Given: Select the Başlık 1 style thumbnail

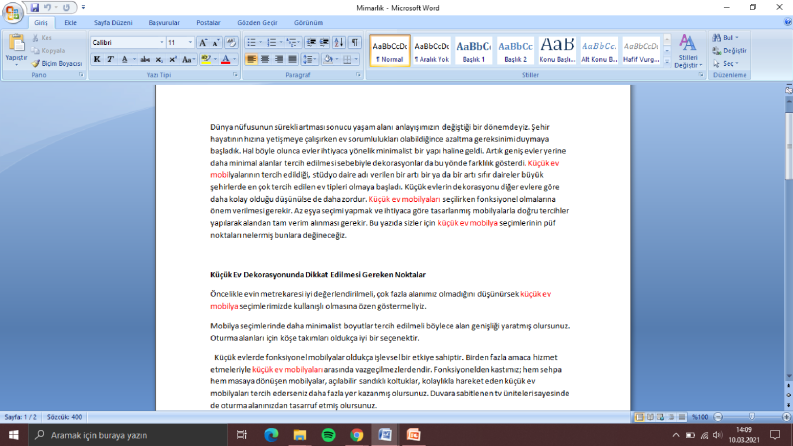Looking at the screenshot, I should (x=473, y=51).
